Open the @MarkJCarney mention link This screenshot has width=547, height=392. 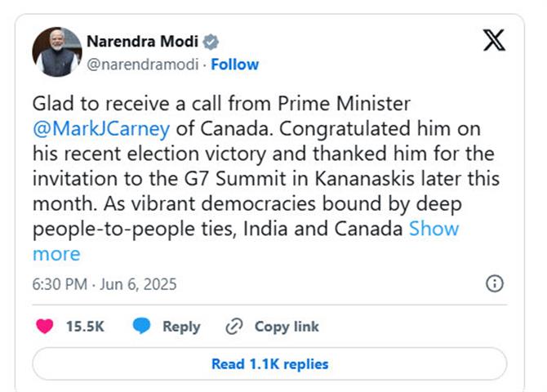click(x=101, y=128)
